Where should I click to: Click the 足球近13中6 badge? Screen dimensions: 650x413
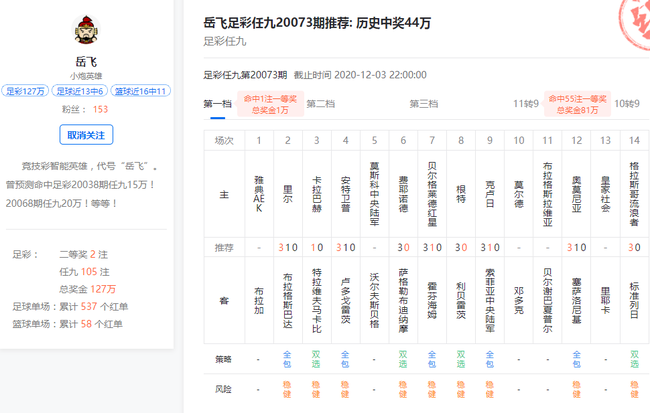pos(80,91)
